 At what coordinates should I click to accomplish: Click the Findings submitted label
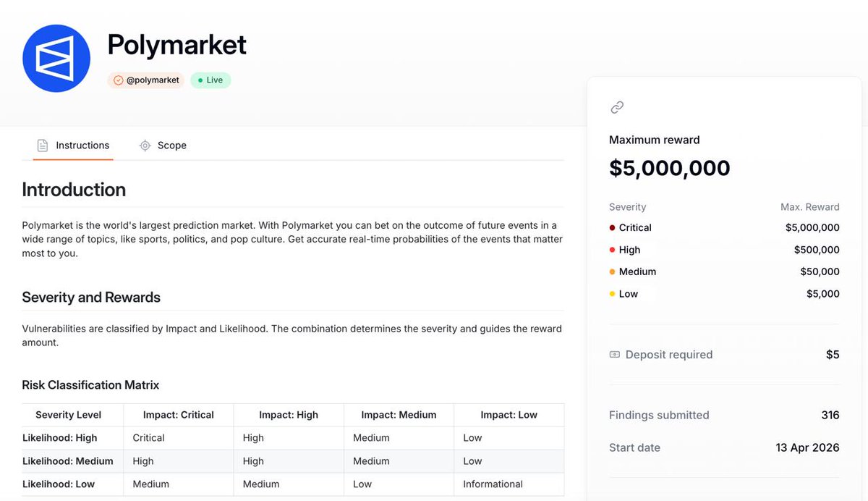point(659,415)
